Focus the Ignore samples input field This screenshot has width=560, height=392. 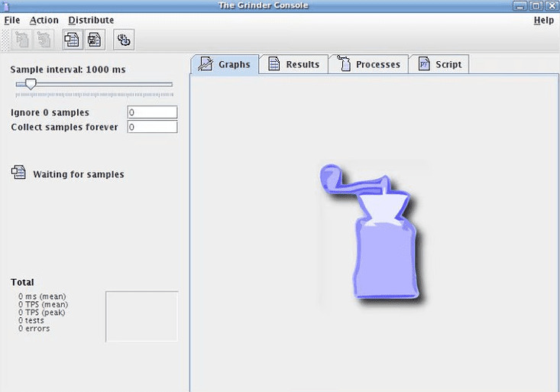[x=152, y=112]
